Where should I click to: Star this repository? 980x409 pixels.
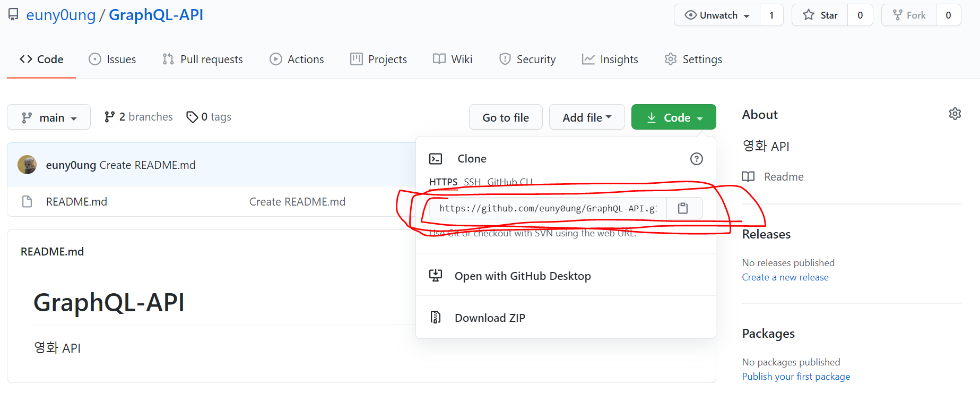[820, 15]
